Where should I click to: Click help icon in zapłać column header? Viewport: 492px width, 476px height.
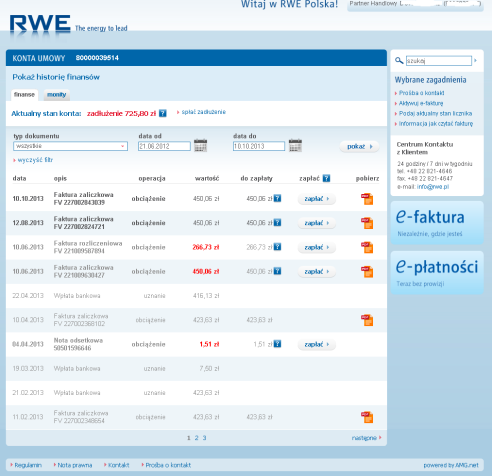[326, 178]
